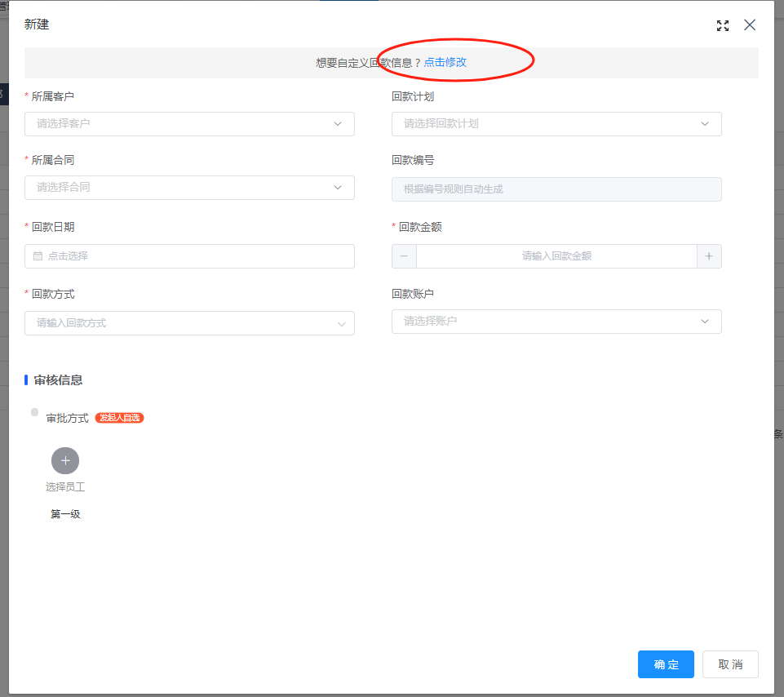Expand the 回款计划 dropdown

coord(556,124)
